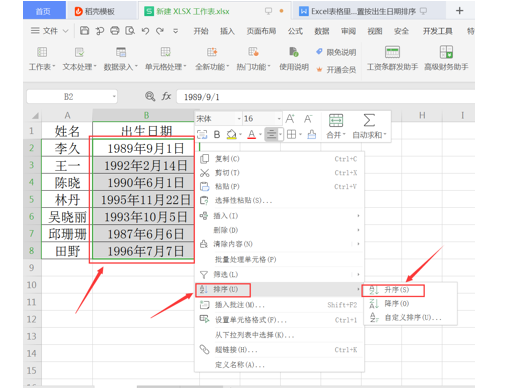Click the font color A icon
Viewport: 518px width, 390px height.
click(252, 134)
